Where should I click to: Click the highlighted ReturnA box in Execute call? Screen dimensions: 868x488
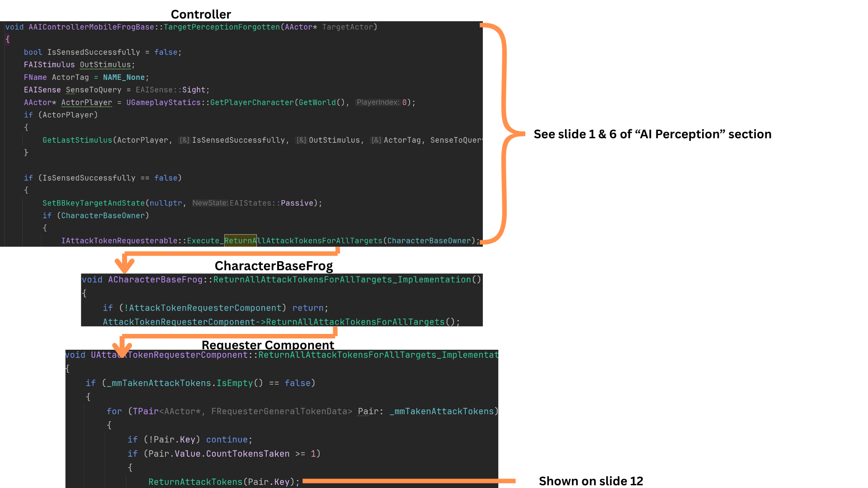click(240, 240)
